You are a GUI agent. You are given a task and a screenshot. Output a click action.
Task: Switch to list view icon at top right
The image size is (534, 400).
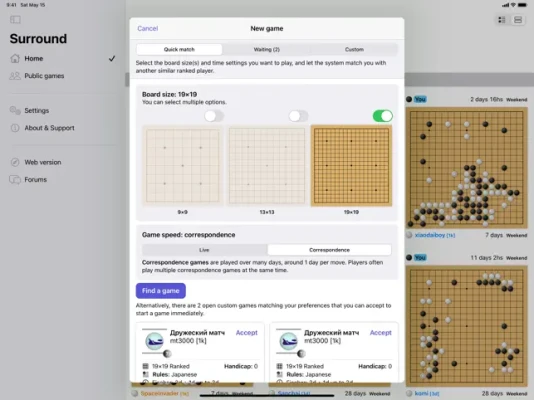point(502,20)
